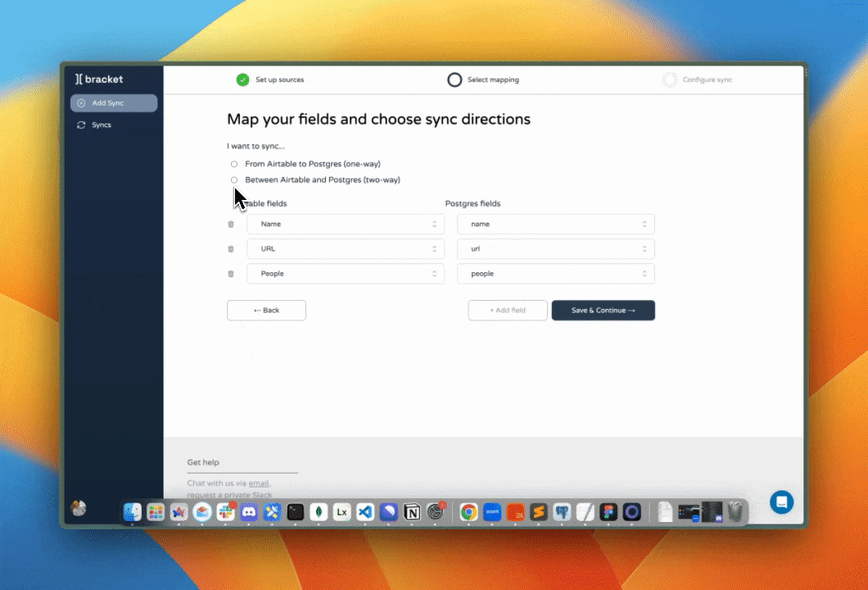Open Zoom from the dock
Image resolution: width=868 pixels, height=590 pixels.
pos(492,512)
